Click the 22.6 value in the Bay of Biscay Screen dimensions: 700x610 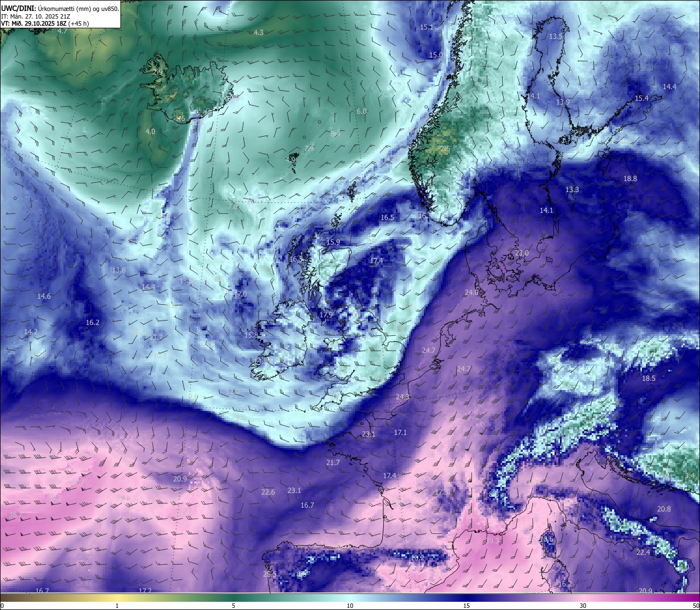pos(268,492)
